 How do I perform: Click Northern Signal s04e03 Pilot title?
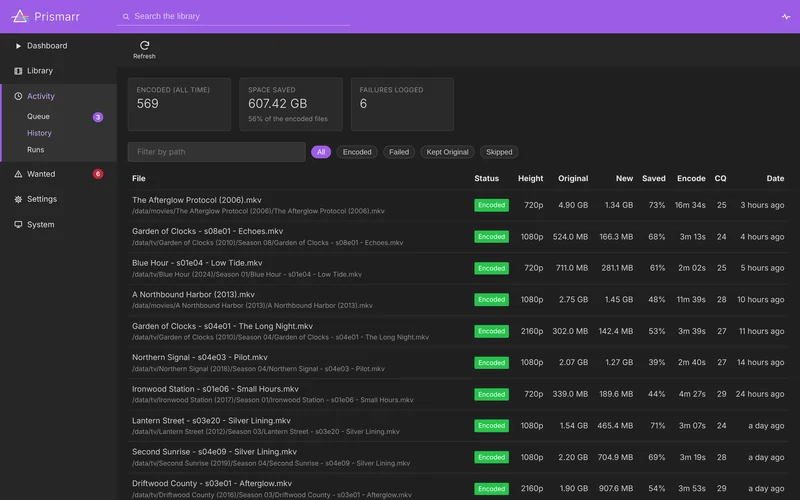click(199, 357)
